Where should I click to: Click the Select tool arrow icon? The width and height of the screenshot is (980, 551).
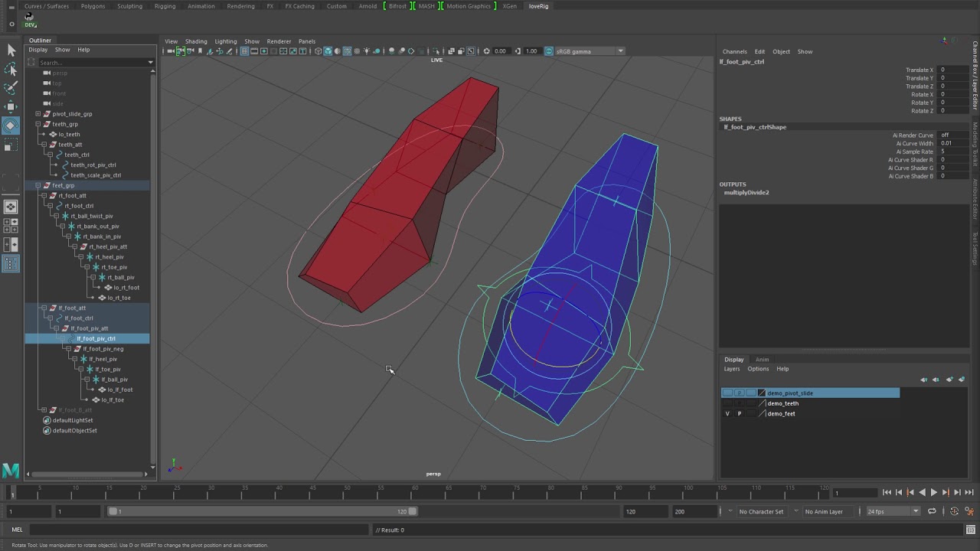click(11, 51)
